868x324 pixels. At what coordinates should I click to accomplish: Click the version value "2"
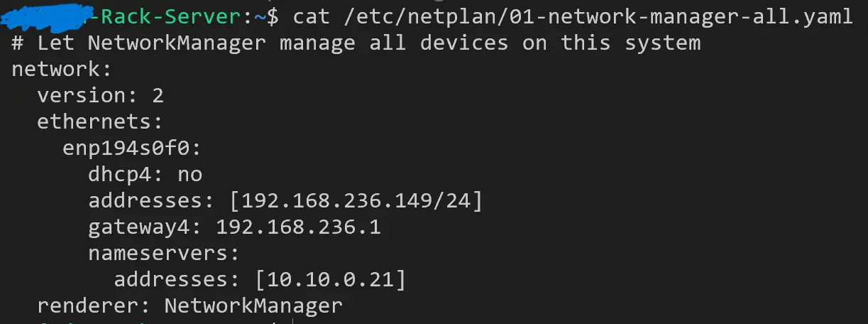(x=158, y=95)
